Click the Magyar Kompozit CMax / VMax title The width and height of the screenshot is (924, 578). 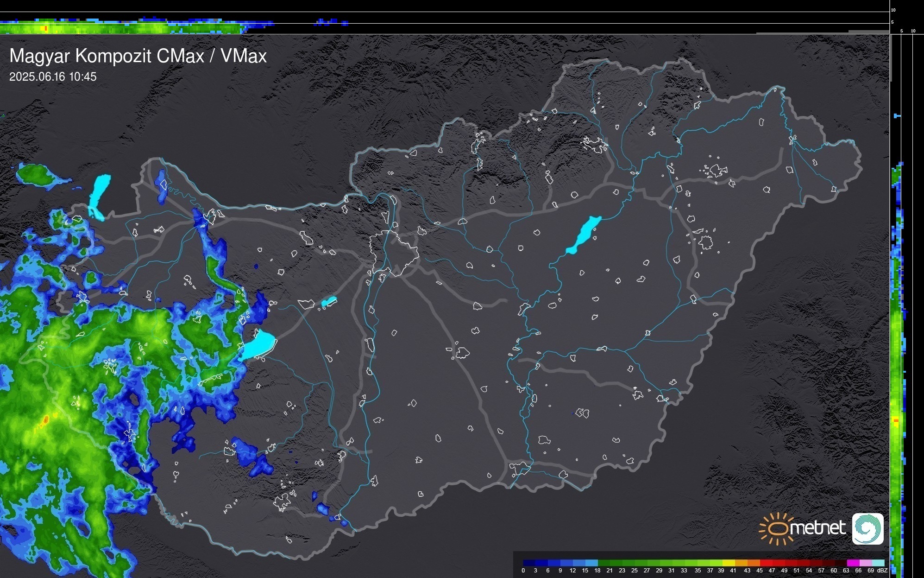(138, 56)
